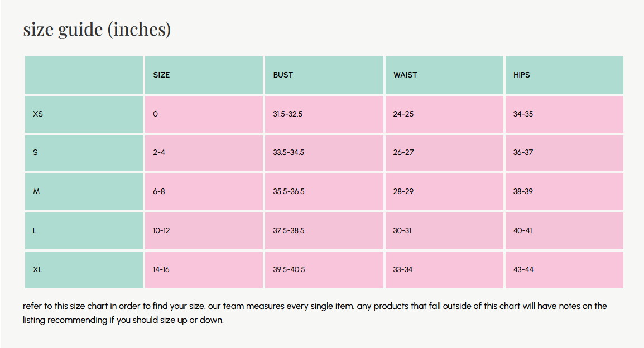Click the hips value 38-39
644x348 pixels.
point(523,191)
